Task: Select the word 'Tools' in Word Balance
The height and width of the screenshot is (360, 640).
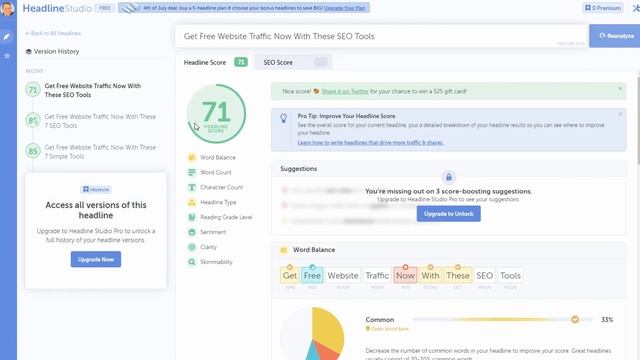Action: point(510,276)
